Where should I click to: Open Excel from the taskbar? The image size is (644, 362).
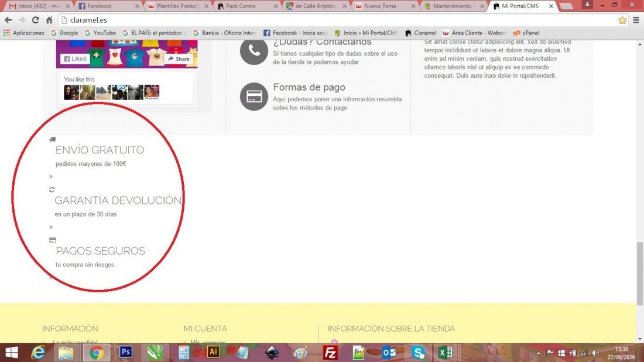(445, 353)
